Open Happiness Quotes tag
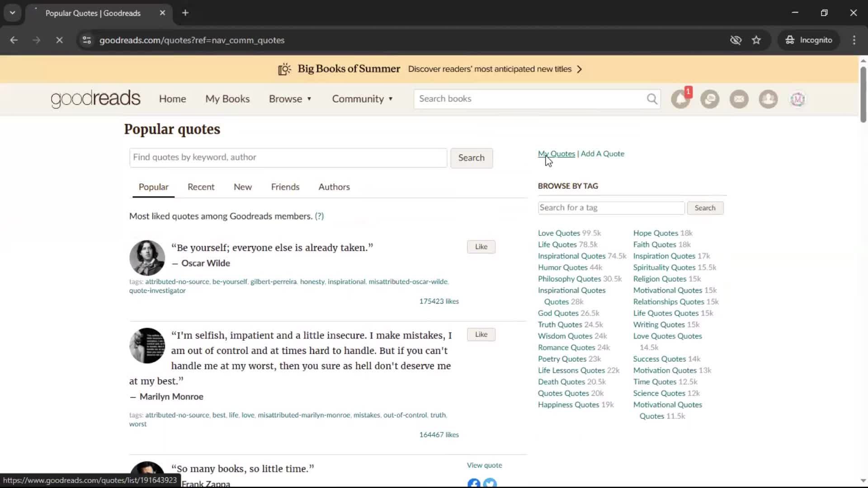 pyautogui.click(x=569, y=405)
